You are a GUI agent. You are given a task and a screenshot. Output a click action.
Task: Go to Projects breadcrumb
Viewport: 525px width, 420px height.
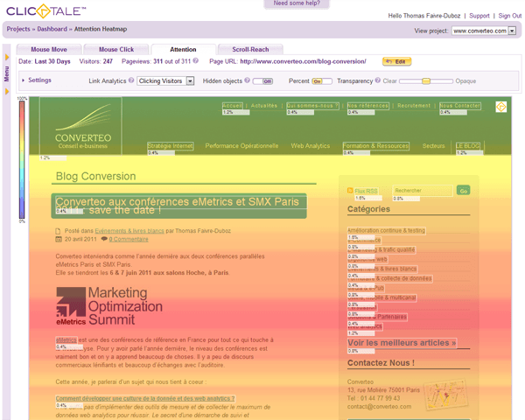click(x=18, y=29)
